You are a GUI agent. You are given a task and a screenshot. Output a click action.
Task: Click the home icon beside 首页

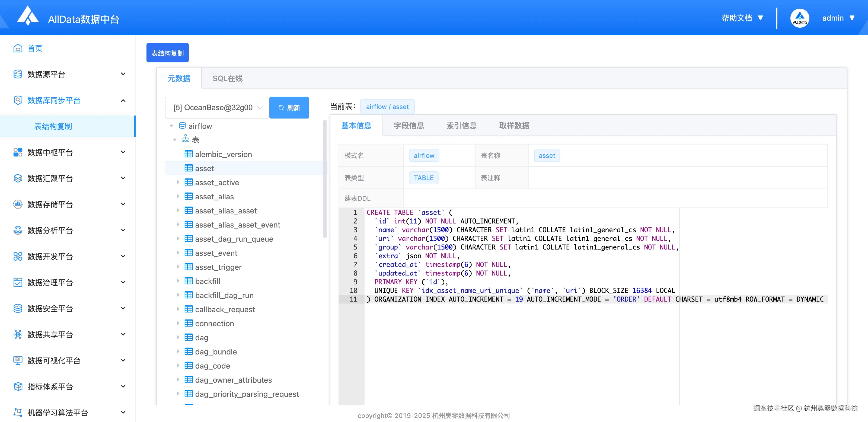[18, 48]
